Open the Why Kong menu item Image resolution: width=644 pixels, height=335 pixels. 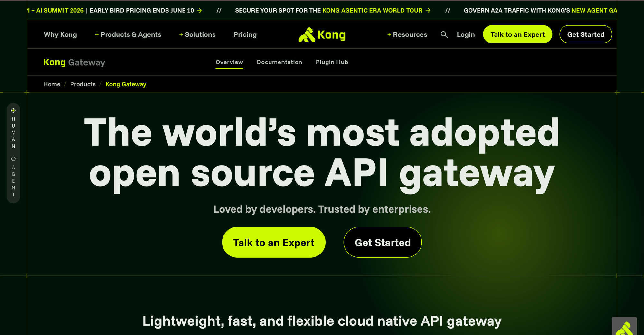coord(60,34)
